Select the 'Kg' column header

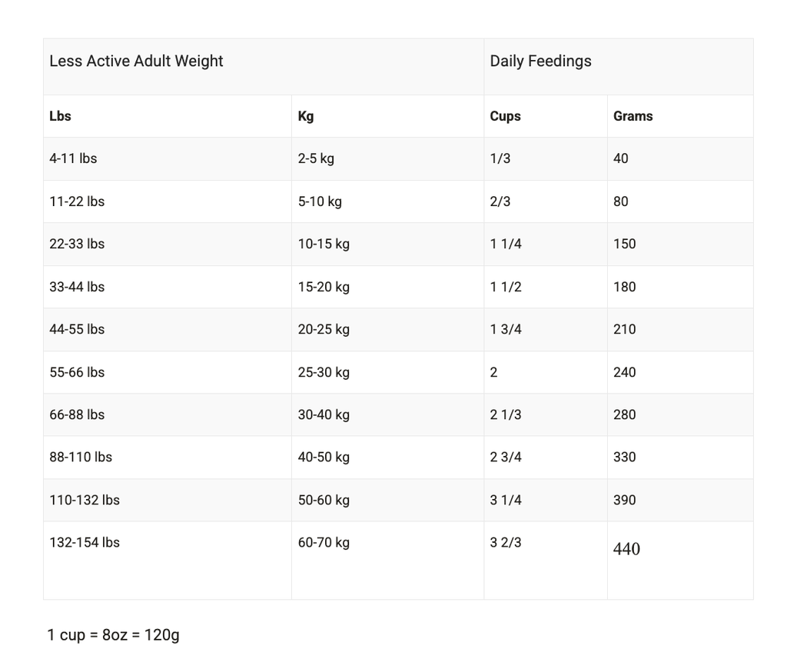click(x=306, y=116)
